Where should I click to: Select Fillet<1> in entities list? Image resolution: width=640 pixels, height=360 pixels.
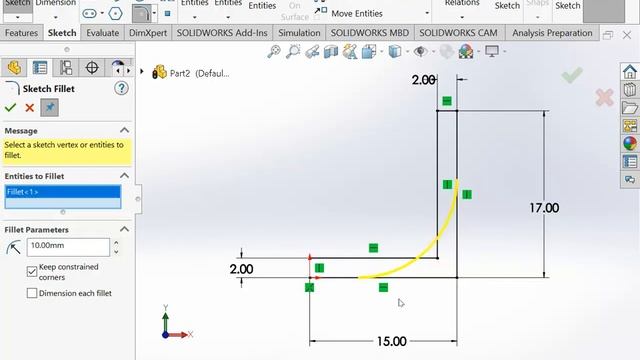63,191
